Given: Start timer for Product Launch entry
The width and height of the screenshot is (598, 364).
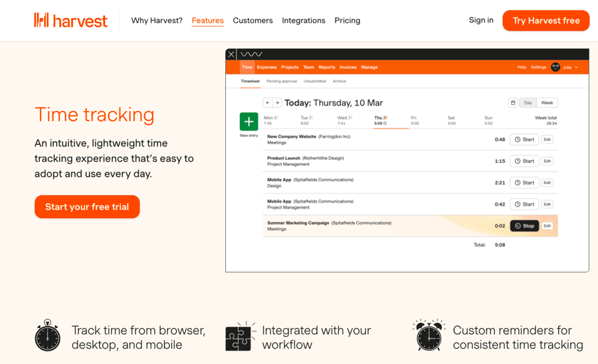Looking at the screenshot, I should point(524,161).
